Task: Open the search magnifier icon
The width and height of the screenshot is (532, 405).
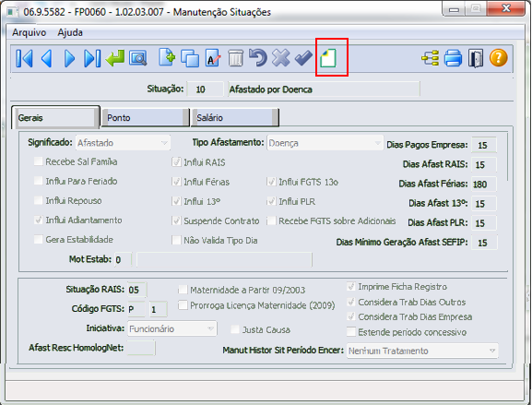Action: coord(137,58)
